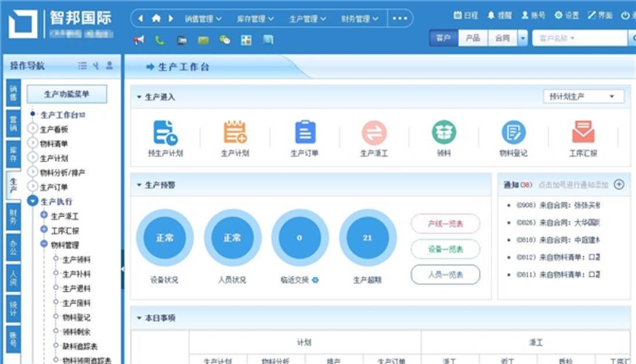Go to the home page icon

(156, 18)
